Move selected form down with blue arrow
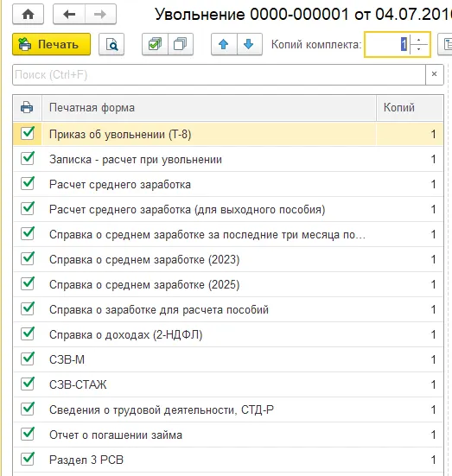 [250, 44]
